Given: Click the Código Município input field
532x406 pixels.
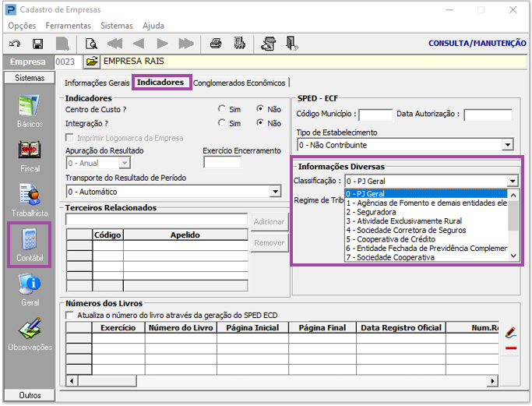Looking at the screenshot, I should [x=375, y=115].
